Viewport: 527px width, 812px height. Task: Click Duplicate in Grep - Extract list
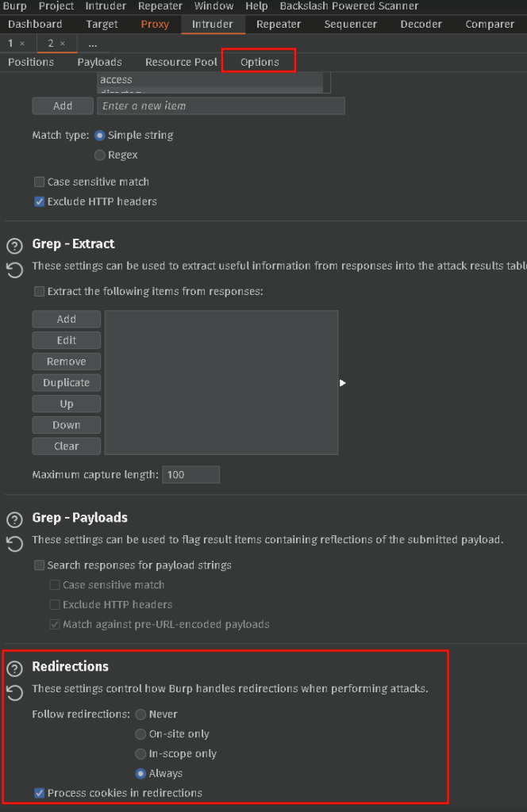click(67, 382)
